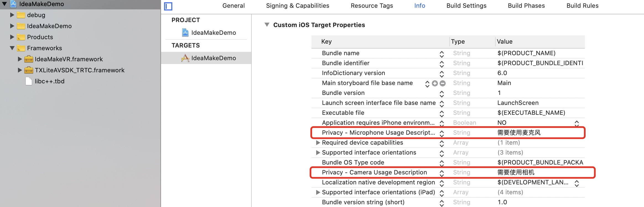Select the IdeaMakeDemo project blueprint icon
This screenshot has width=644, height=207.
185,33
